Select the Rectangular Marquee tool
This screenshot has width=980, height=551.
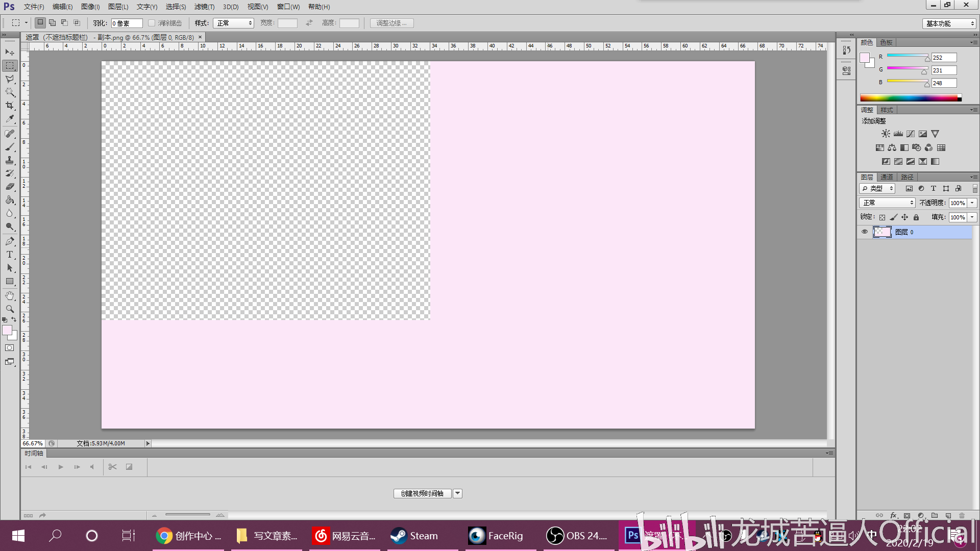pos(10,66)
